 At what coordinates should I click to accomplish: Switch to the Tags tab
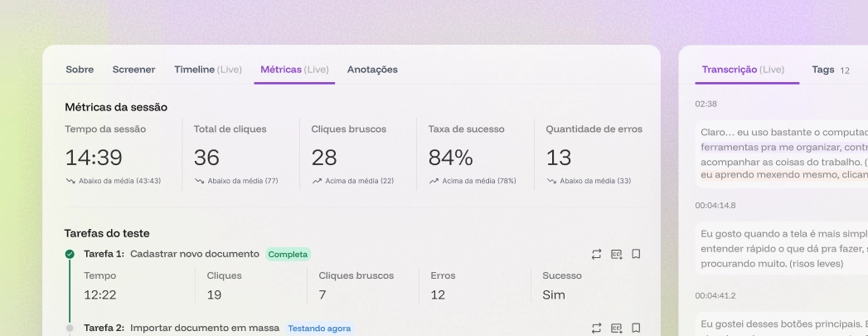(x=823, y=70)
